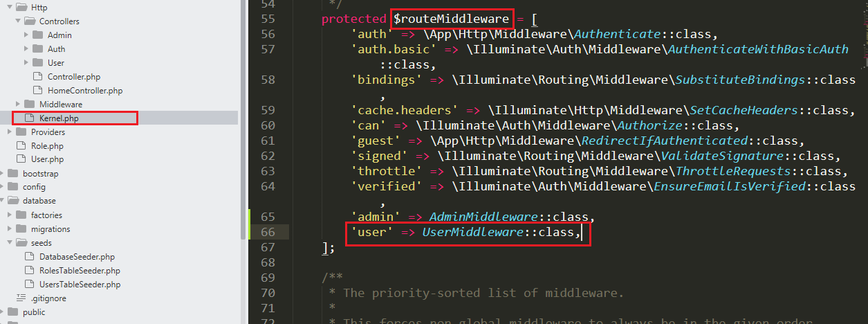Click the .gitignore file icon
Viewport: 868px width, 324px height.
click(20, 298)
